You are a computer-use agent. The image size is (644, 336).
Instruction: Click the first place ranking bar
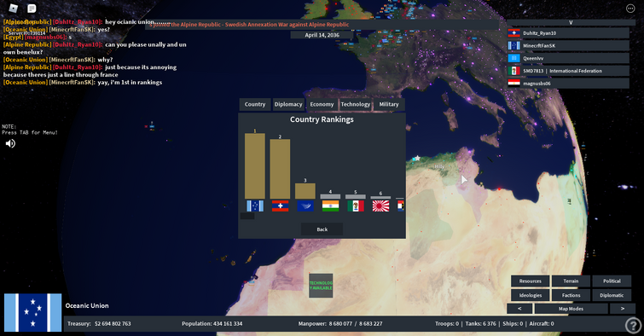coord(255,166)
